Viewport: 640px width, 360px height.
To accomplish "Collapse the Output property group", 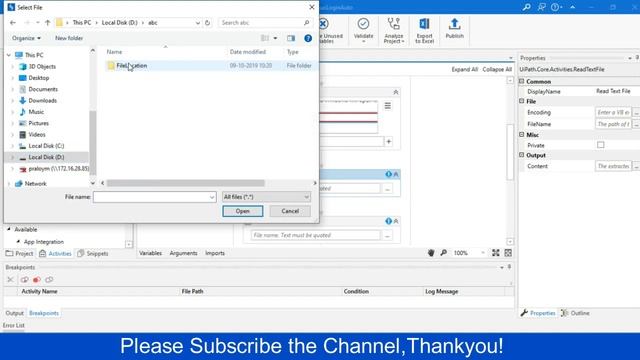I will pos(522,155).
